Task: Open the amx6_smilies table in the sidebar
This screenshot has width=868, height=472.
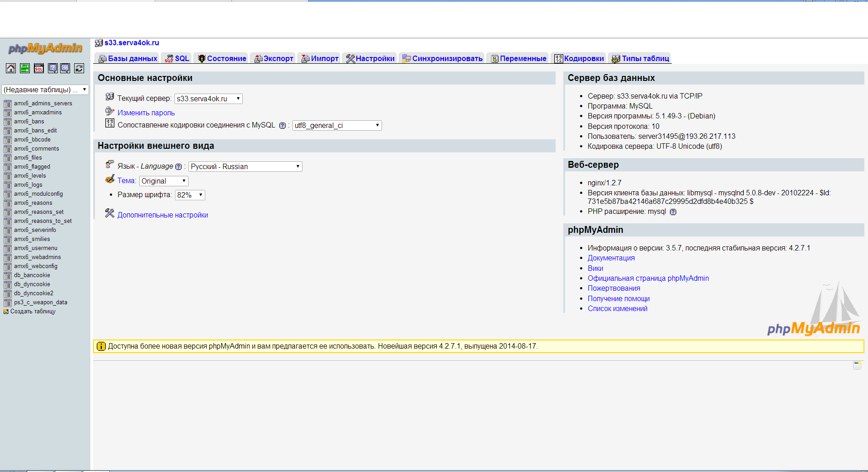Action: (32, 239)
